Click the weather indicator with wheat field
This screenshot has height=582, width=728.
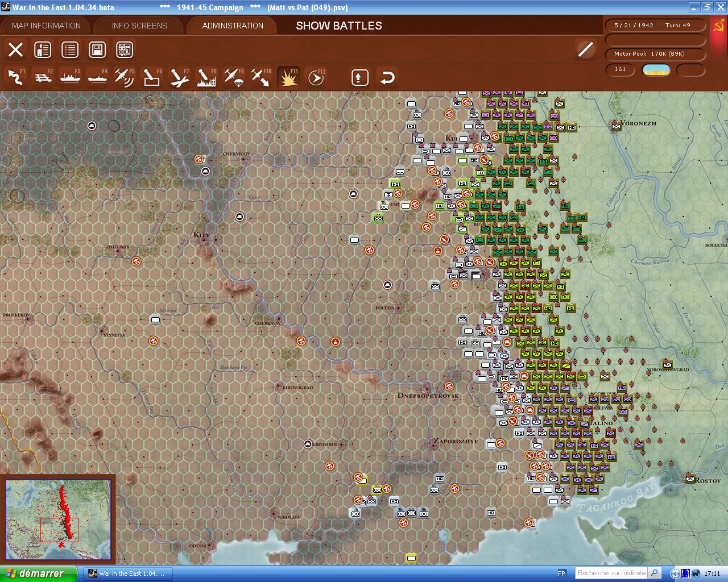(656, 70)
